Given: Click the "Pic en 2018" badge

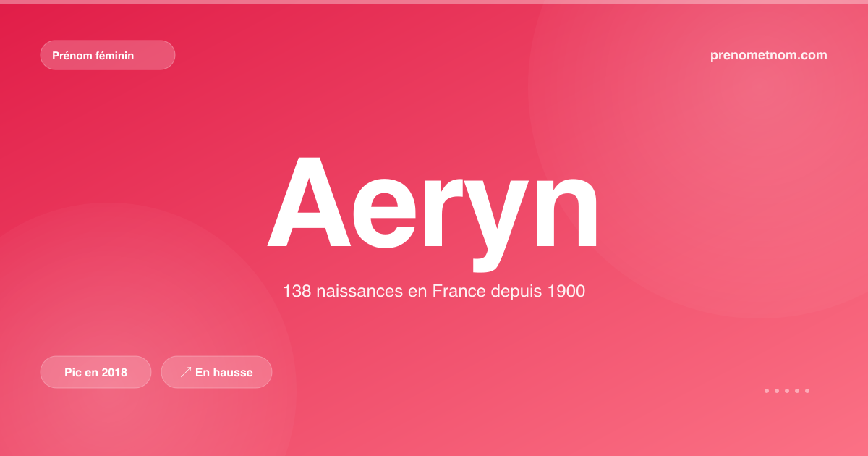Looking at the screenshot, I should coord(95,372).
